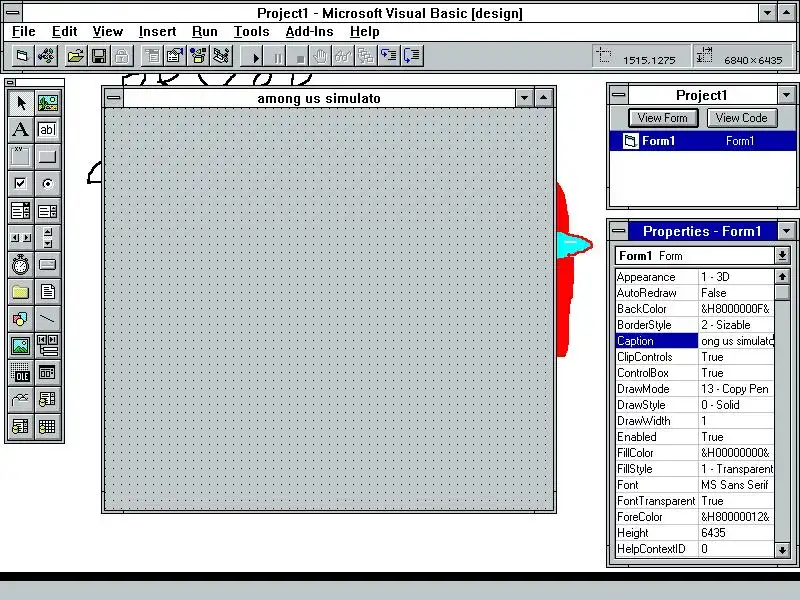Select the OptionButton control tool
Viewport: 800px width, 600px height.
47,184
